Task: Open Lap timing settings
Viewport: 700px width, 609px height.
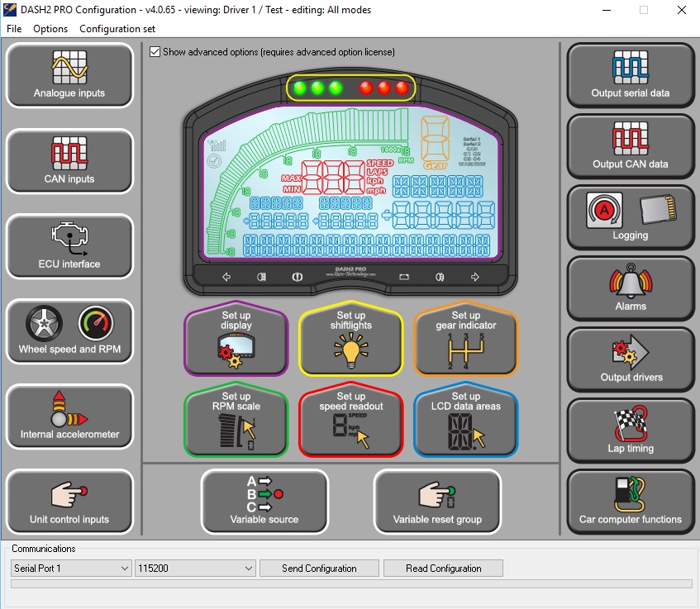Action: [631, 431]
